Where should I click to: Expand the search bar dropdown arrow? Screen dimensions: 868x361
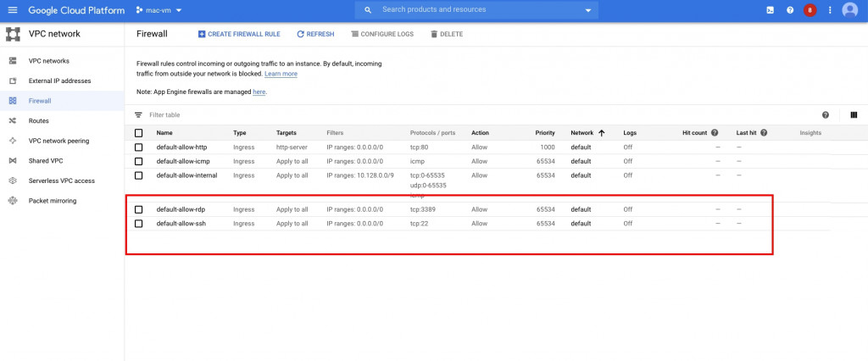588,10
